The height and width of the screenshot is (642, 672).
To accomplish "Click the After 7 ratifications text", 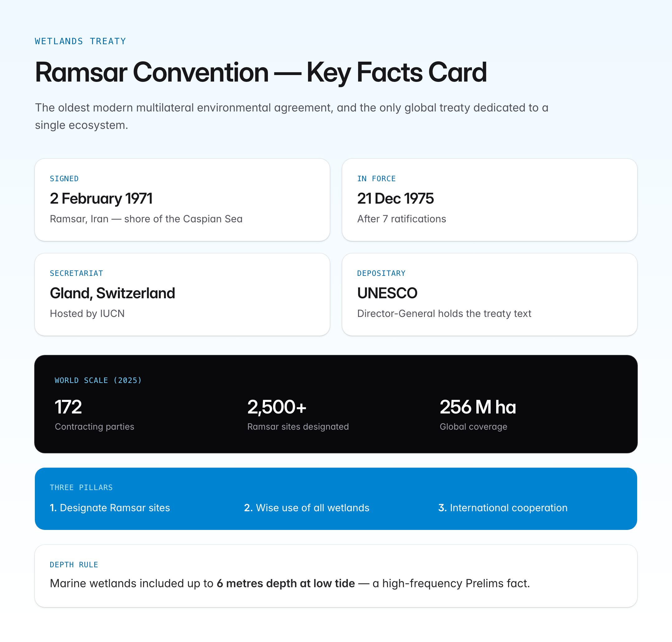I will [402, 219].
